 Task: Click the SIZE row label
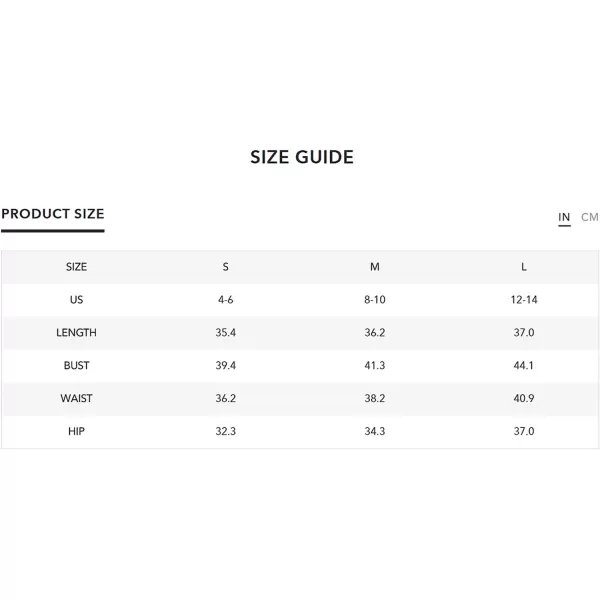point(76,267)
